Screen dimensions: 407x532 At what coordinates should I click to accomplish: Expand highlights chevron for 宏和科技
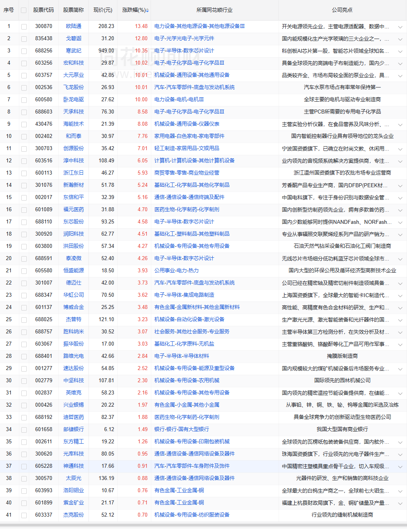400,63
